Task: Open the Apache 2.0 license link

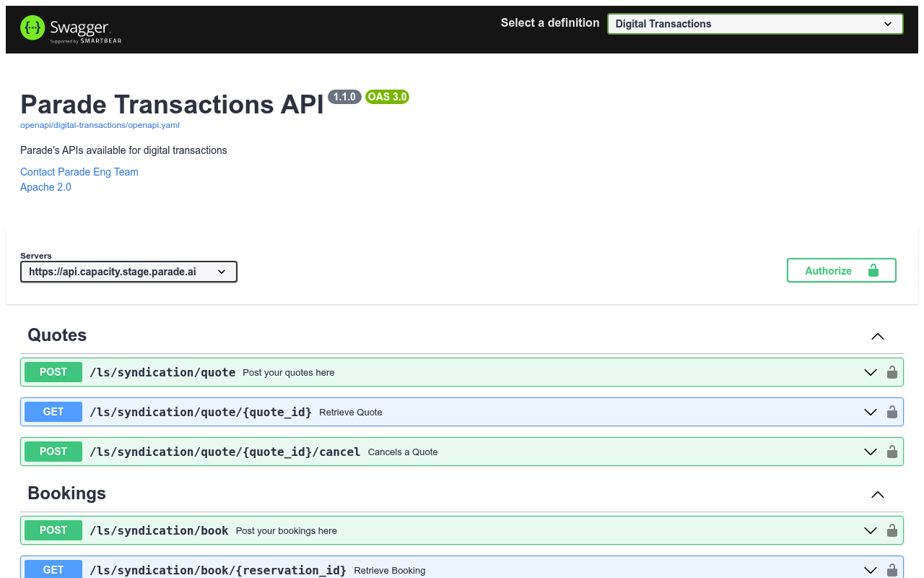Action: pos(45,187)
